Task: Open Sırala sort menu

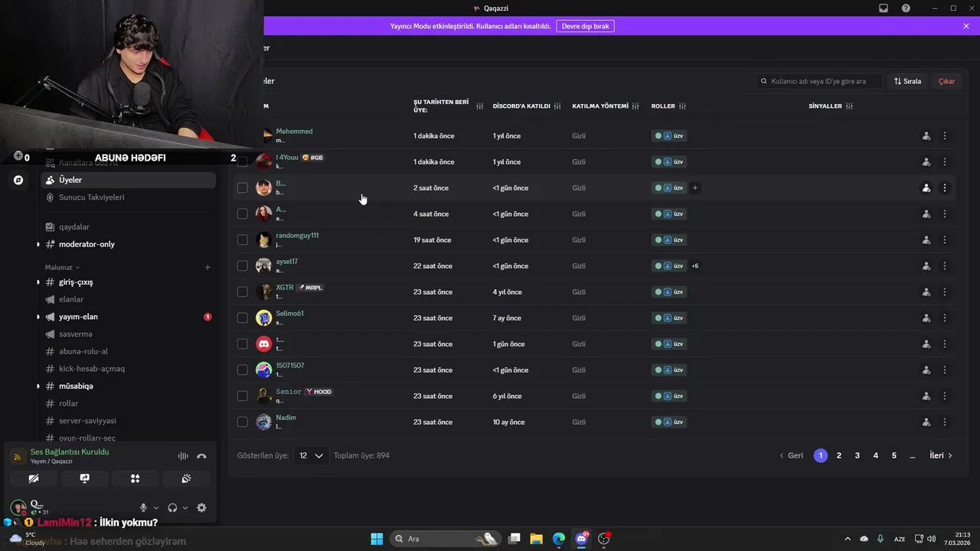Action: point(907,81)
